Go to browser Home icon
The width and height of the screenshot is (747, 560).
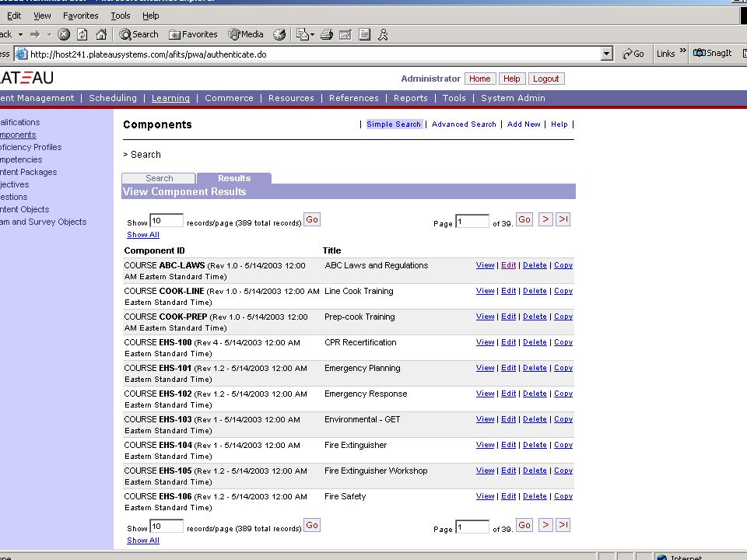(101, 34)
